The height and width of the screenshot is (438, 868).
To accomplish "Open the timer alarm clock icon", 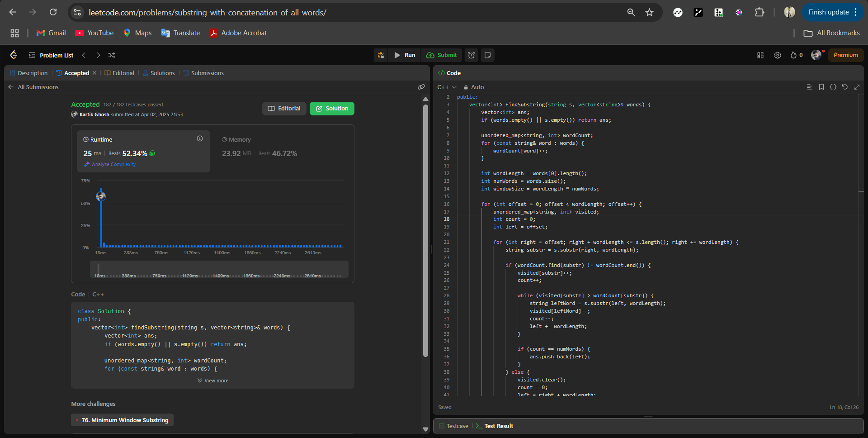I will [472, 55].
